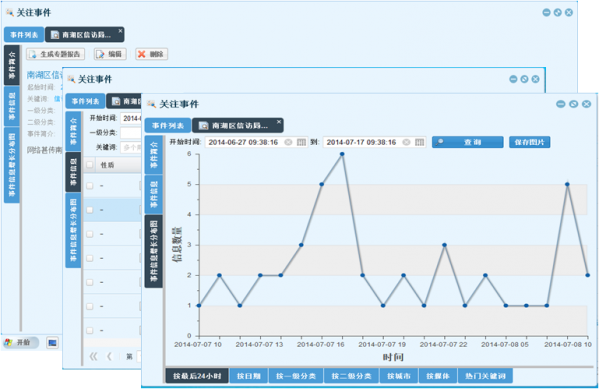Select the 南湖区信访局 tab in front window
The image size is (600, 389).
237,125
